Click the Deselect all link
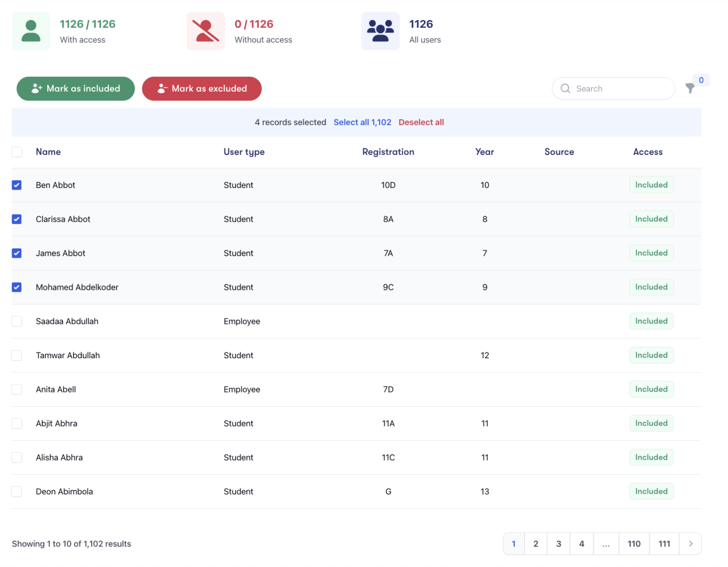This screenshot has width=728, height=567. coord(421,122)
